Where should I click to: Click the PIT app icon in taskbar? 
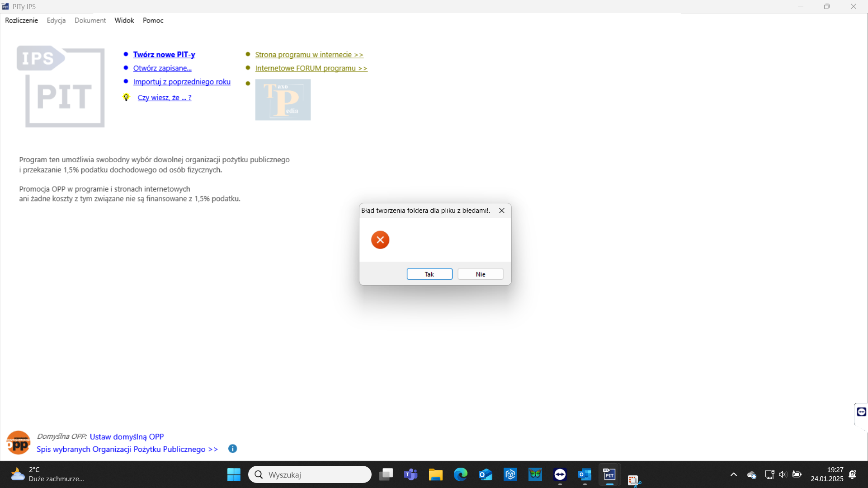tap(609, 474)
